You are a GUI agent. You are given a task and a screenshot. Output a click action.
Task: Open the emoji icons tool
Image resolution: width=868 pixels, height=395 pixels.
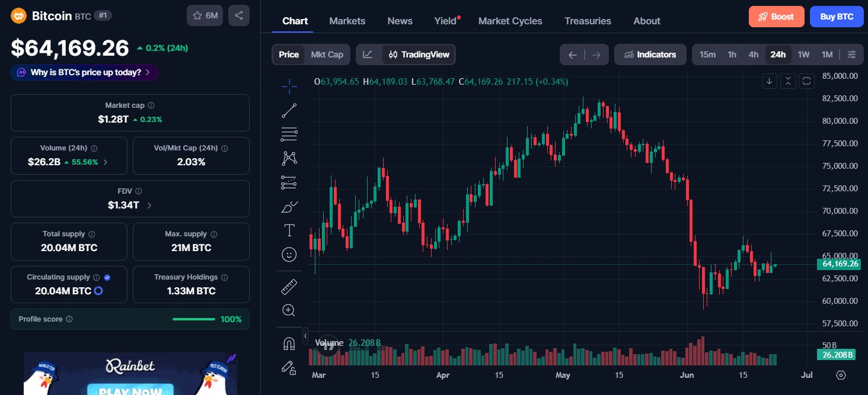(289, 255)
